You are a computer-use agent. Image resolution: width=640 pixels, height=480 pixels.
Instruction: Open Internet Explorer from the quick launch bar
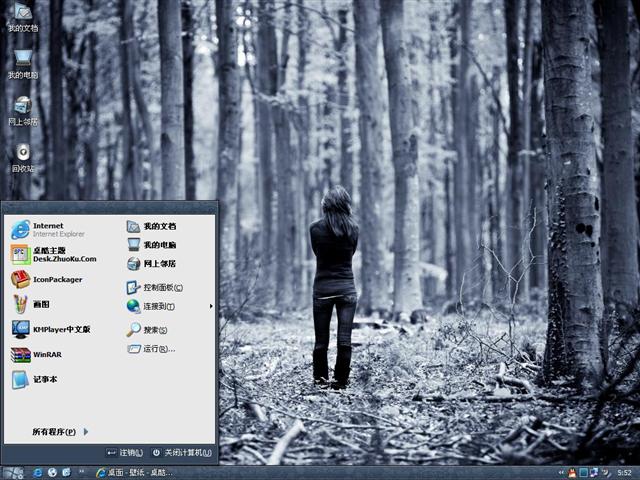coord(38,473)
